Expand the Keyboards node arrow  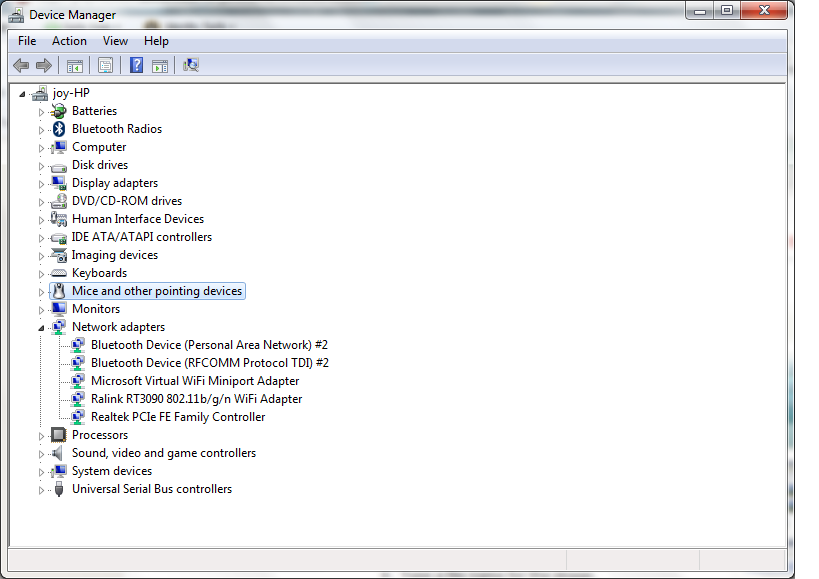41,274
